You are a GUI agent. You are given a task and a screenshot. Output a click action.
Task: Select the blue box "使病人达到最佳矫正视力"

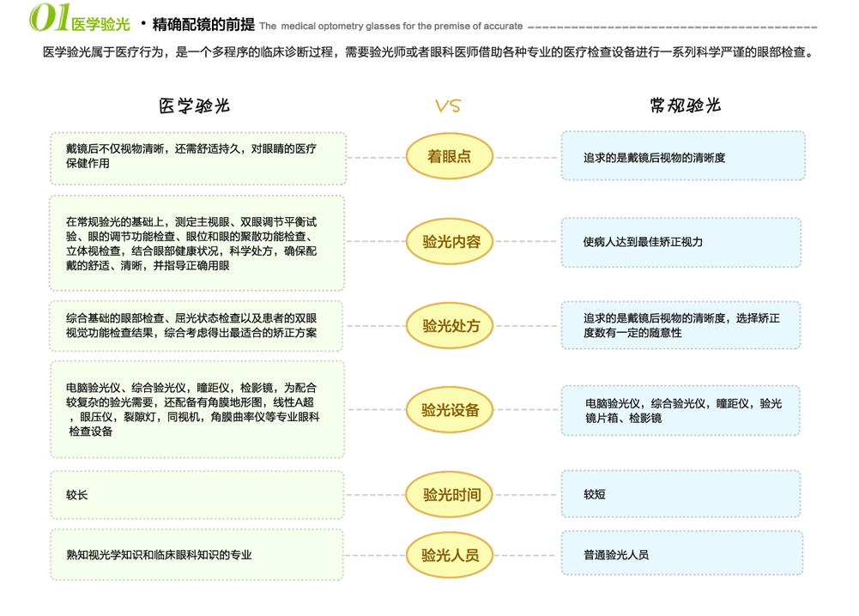(x=681, y=242)
